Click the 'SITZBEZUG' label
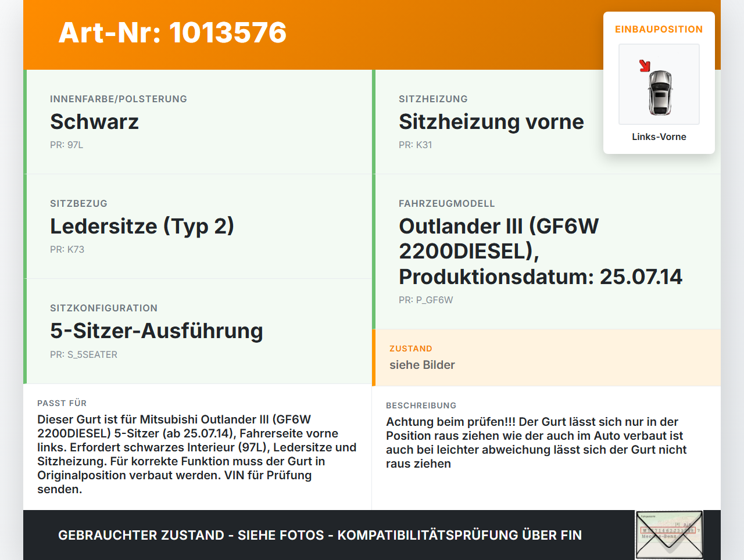The height and width of the screenshot is (560, 744). click(78, 203)
